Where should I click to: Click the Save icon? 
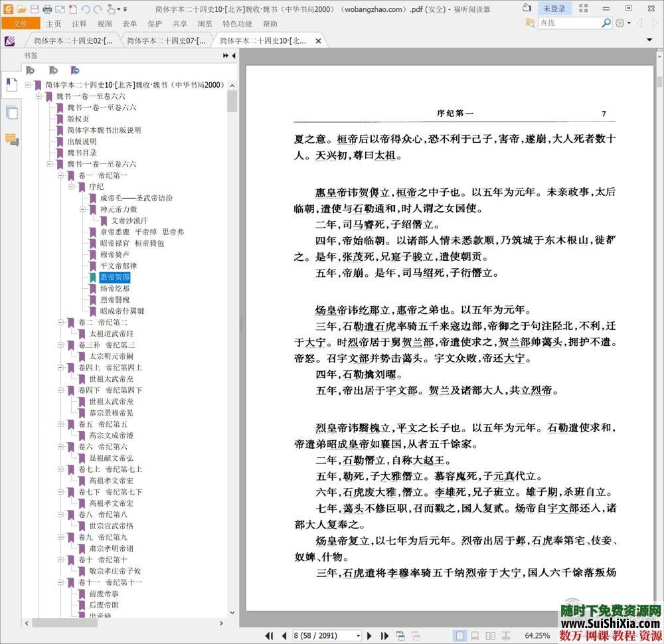[x=35, y=9]
